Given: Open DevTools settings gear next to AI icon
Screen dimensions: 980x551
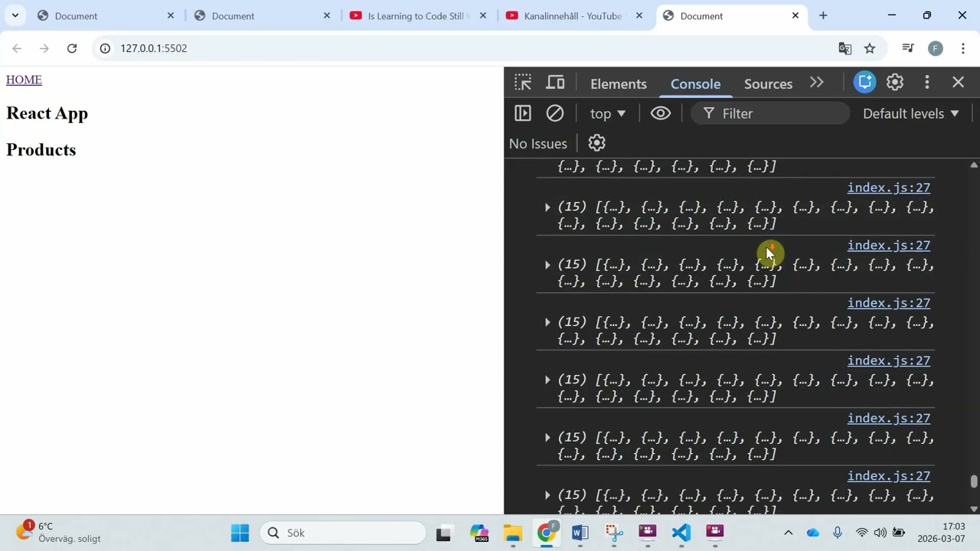Looking at the screenshot, I should (895, 83).
